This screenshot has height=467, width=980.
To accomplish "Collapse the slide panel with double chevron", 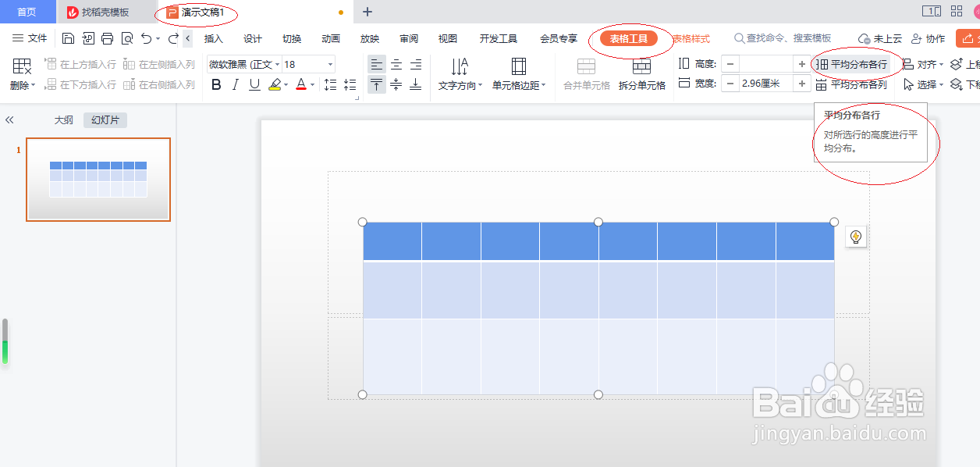I will 9,120.
